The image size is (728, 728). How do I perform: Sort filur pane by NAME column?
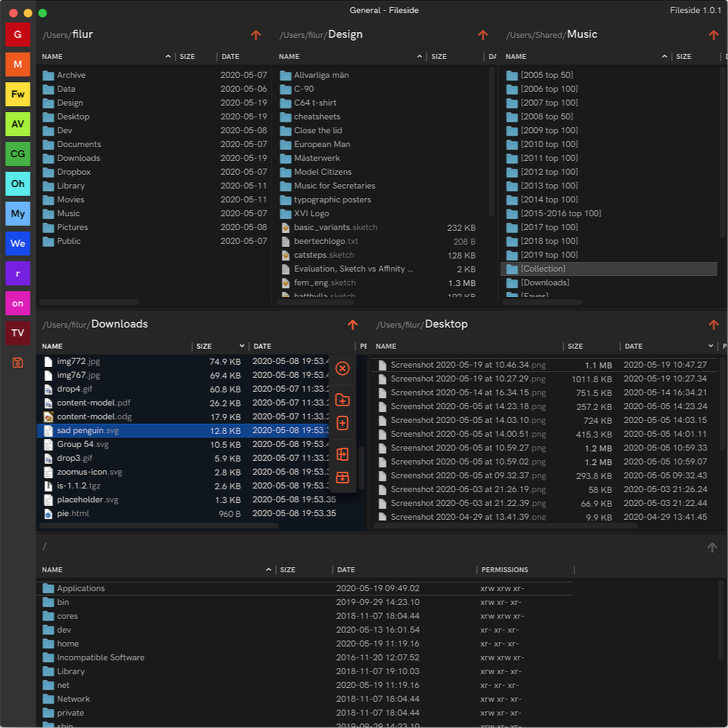[52, 57]
